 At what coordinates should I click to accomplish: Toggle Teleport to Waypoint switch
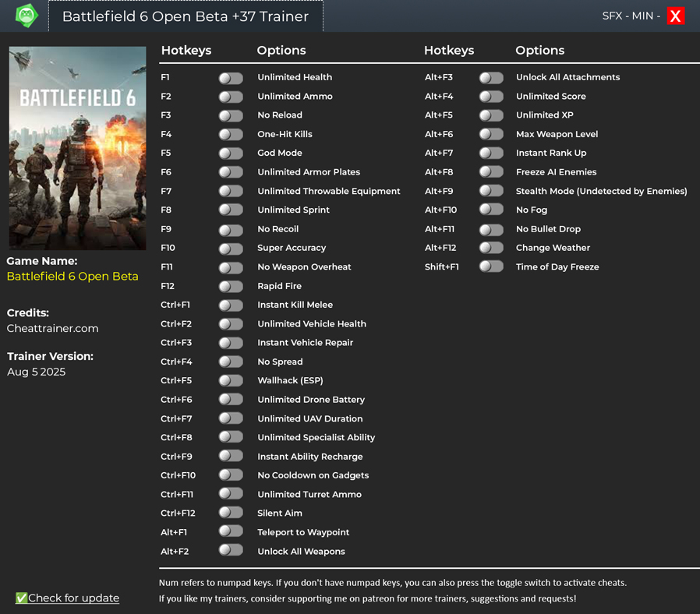coord(231,531)
